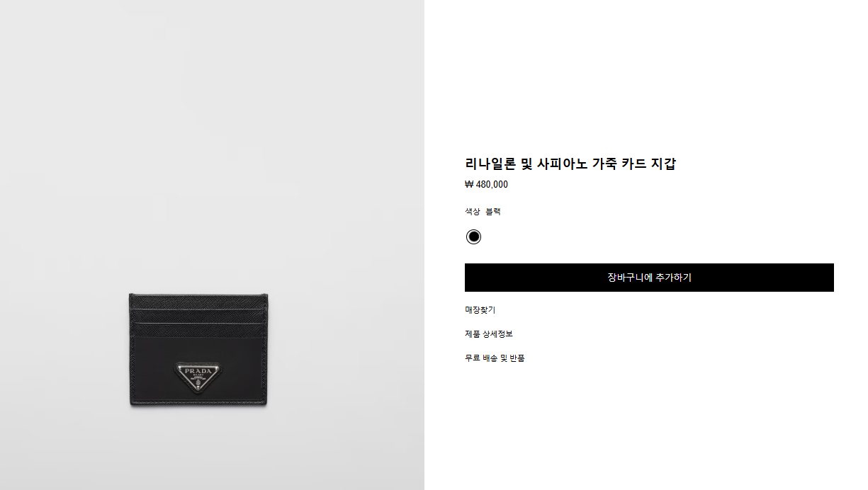Click the PRADA lettering on the metal emblem
Image resolution: width=868 pixels, height=490 pixels.
198,371
